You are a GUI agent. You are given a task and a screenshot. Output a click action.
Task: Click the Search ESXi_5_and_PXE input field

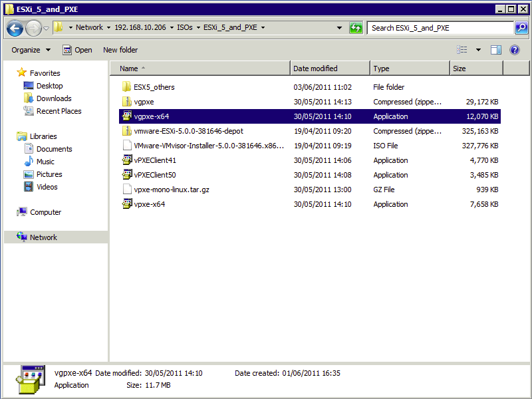440,28
